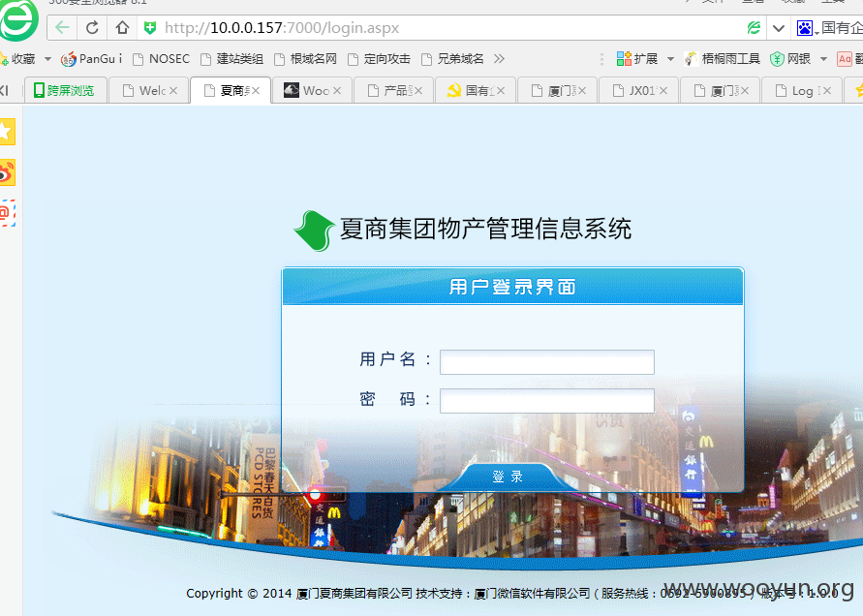The height and width of the screenshot is (616, 863).
Task: Open the Weibo sidebar icon
Action: (x=7, y=172)
